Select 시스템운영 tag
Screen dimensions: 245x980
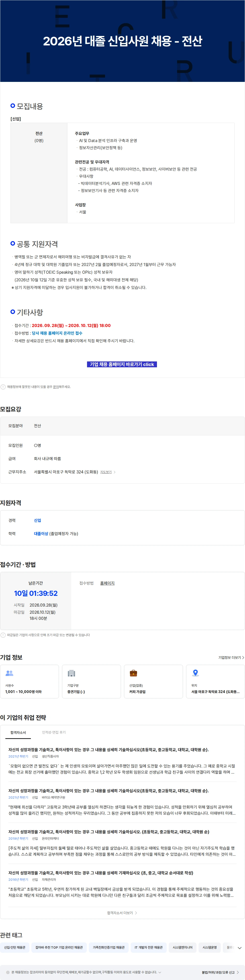click(210, 947)
